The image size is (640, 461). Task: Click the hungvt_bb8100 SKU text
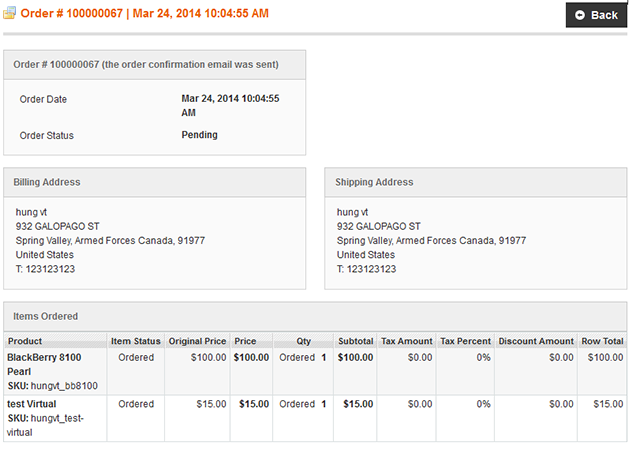tap(64, 386)
